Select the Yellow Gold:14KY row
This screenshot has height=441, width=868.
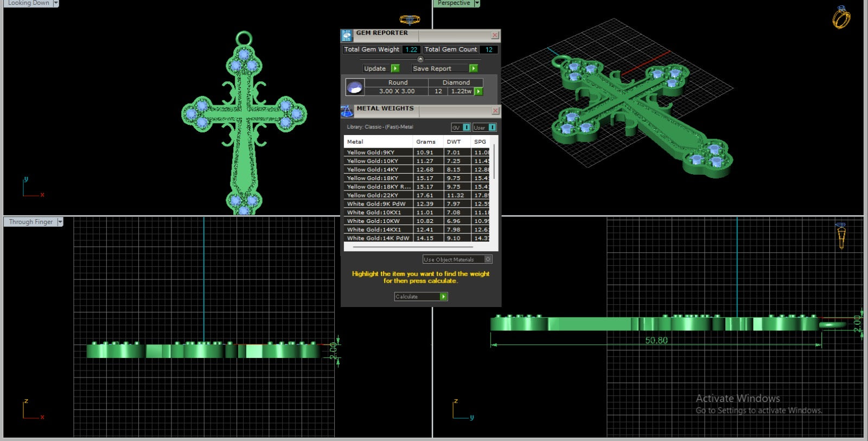[x=417, y=170]
